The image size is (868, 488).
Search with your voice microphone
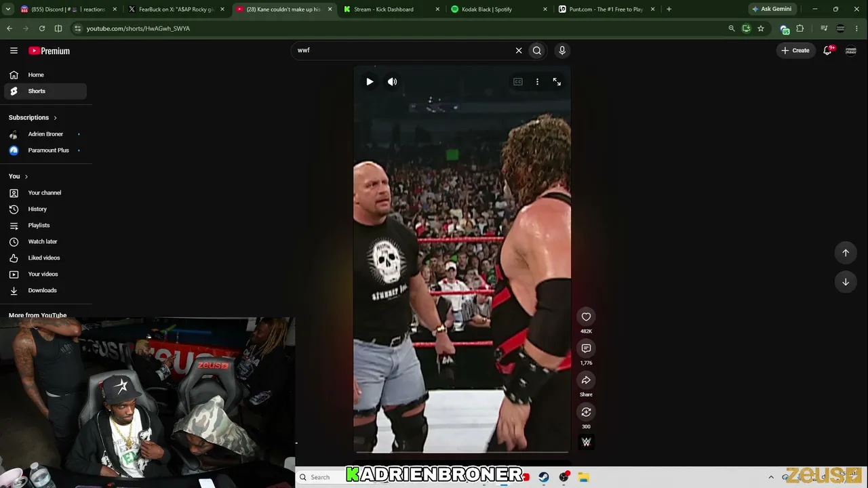[x=561, y=50]
